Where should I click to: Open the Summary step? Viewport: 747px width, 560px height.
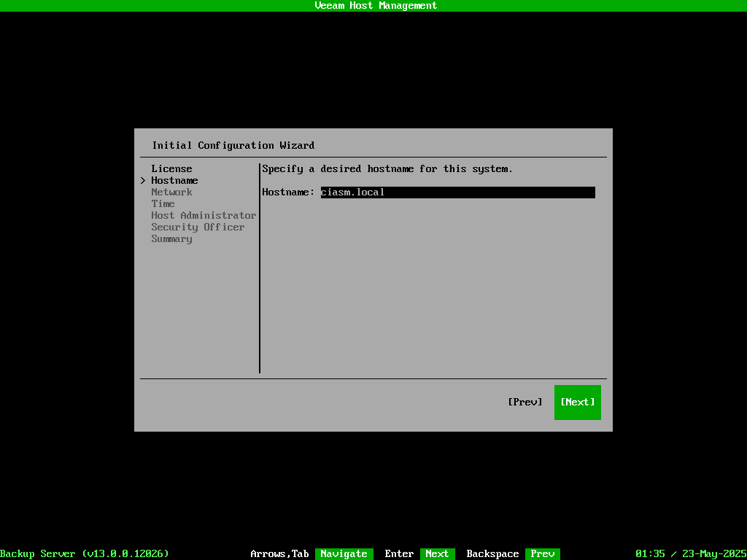171,238
